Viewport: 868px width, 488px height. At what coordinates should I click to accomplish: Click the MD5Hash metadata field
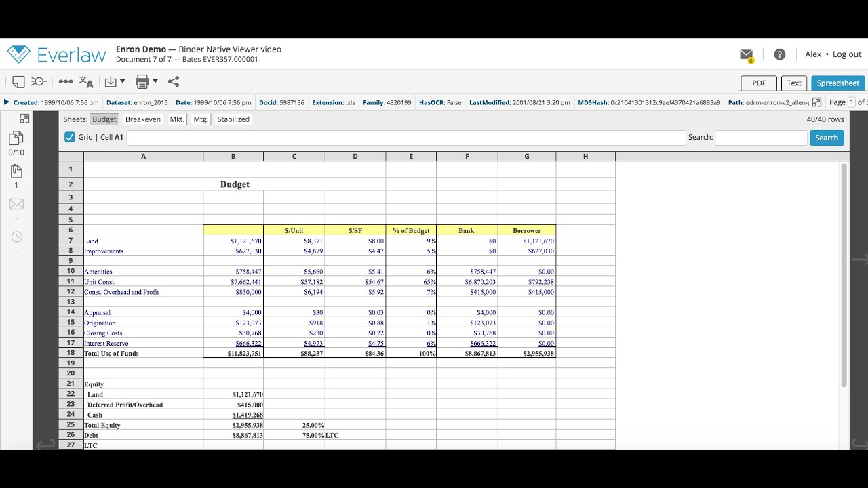(x=649, y=102)
